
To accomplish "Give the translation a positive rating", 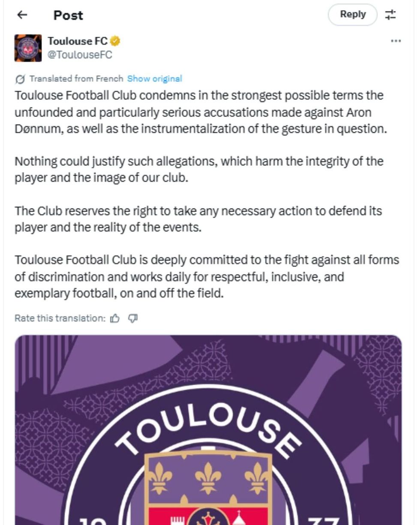I will 115,318.
